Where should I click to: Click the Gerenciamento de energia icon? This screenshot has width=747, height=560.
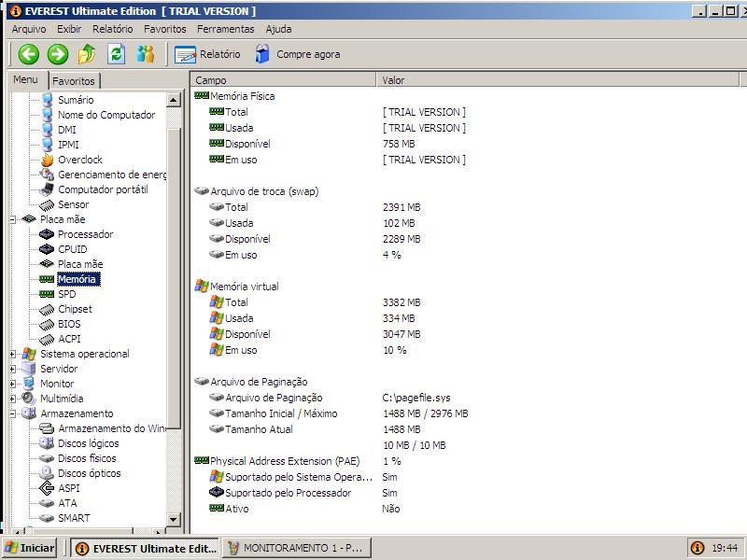click(x=47, y=175)
